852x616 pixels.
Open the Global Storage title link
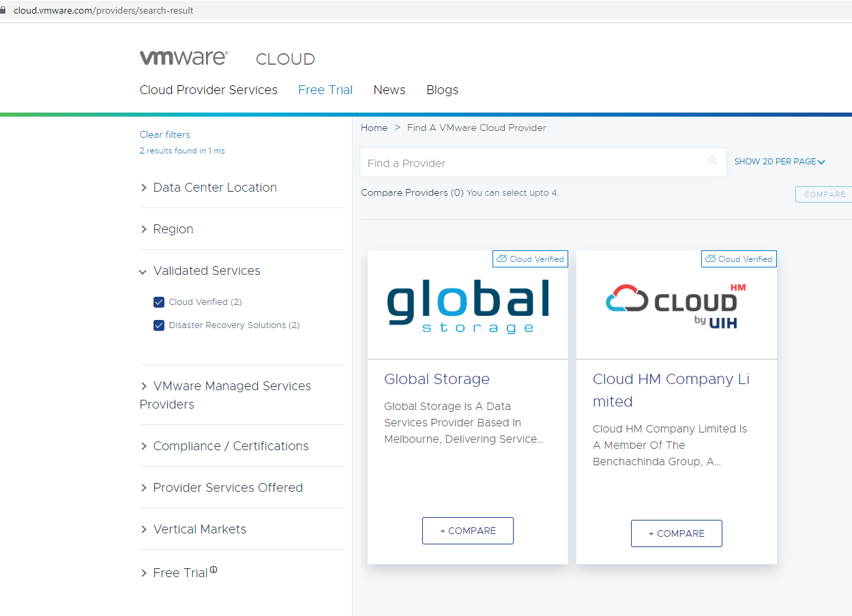pos(437,379)
